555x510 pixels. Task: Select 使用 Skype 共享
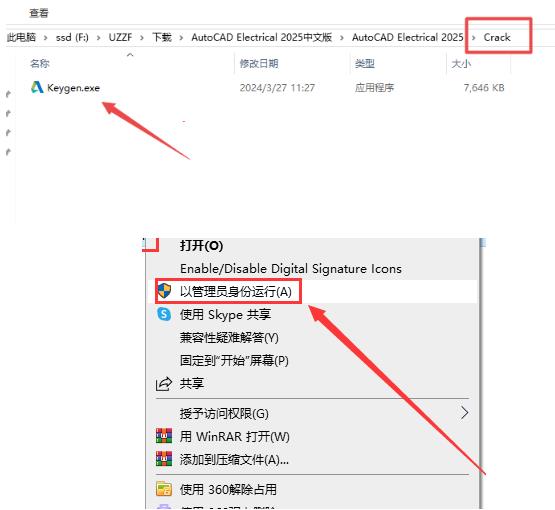click(x=225, y=315)
